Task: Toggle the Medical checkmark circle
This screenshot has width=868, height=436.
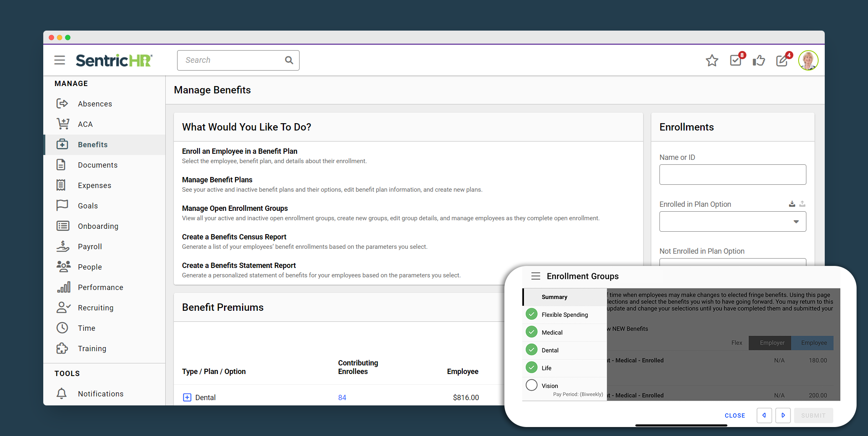Action: pos(531,332)
